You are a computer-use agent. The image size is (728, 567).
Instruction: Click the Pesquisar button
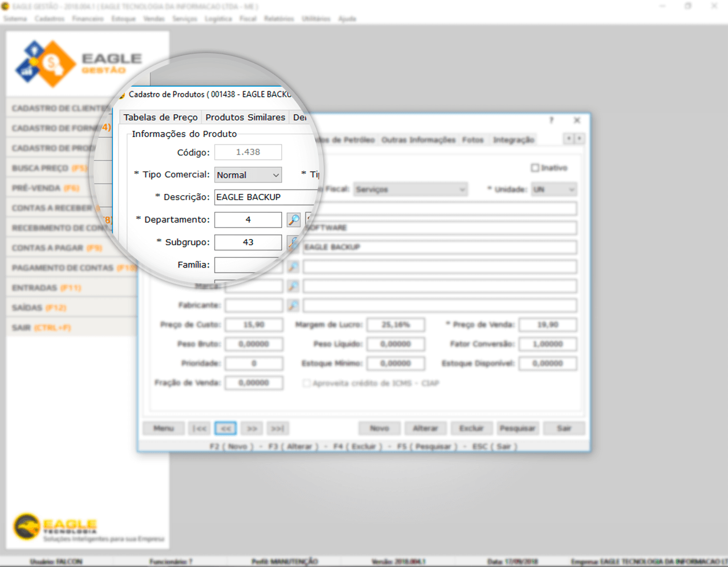point(518,428)
